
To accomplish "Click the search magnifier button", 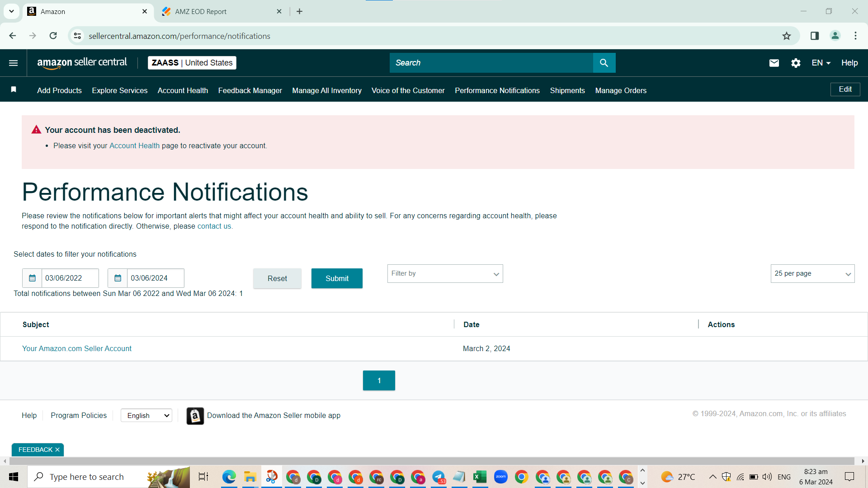I will [604, 63].
